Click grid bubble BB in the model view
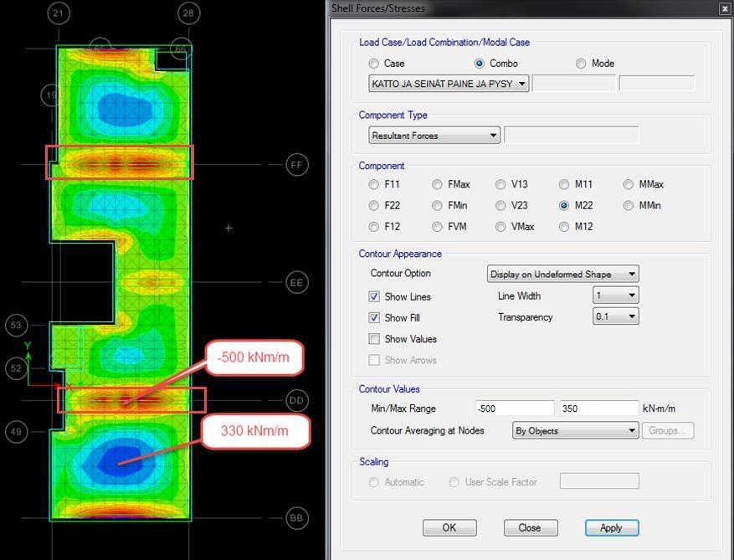 coord(297,518)
